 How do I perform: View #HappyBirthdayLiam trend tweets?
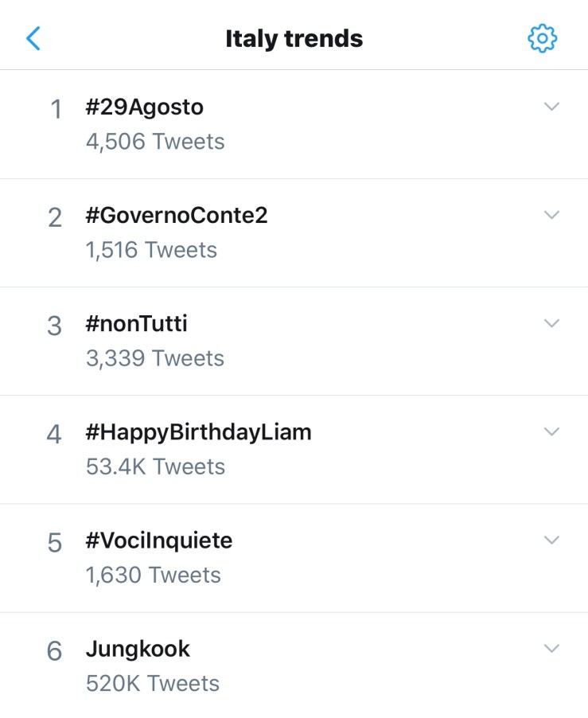coord(198,432)
